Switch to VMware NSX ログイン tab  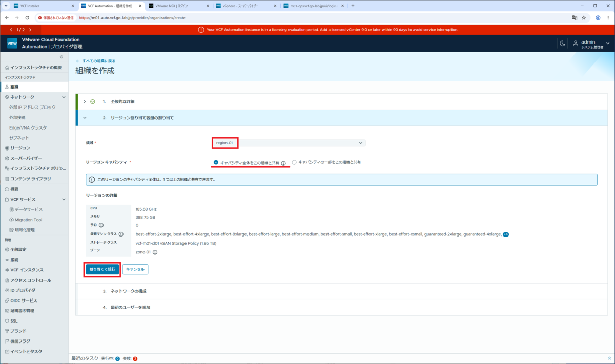177,6
